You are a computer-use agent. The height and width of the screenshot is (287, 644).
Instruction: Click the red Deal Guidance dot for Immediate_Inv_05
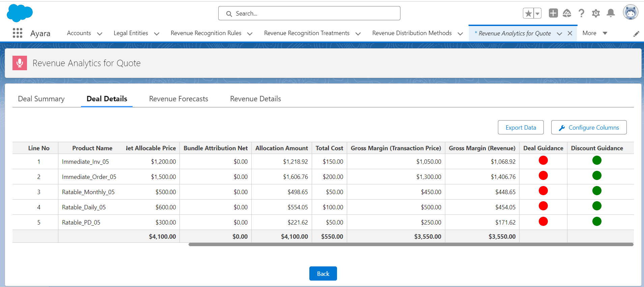(x=543, y=160)
